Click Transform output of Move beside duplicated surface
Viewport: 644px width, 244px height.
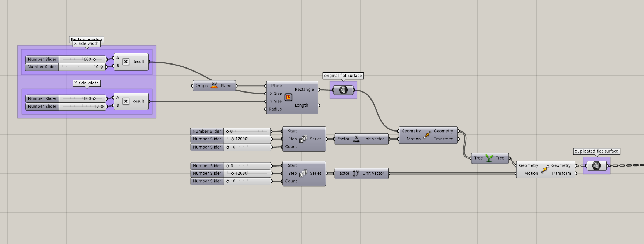(561, 173)
